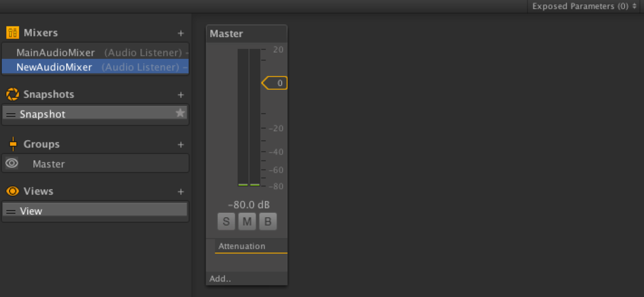This screenshot has height=297, width=644.
Task: Click the Snapshots section heading
Action: pos(49,94)
